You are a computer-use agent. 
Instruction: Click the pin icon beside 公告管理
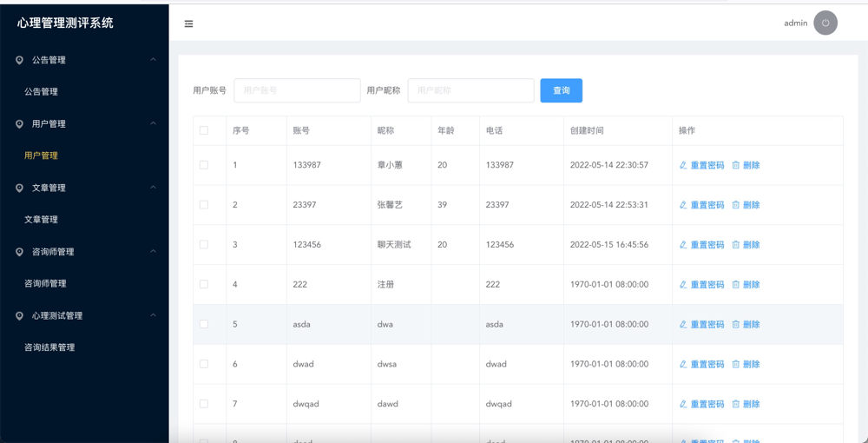pos(19,60)
